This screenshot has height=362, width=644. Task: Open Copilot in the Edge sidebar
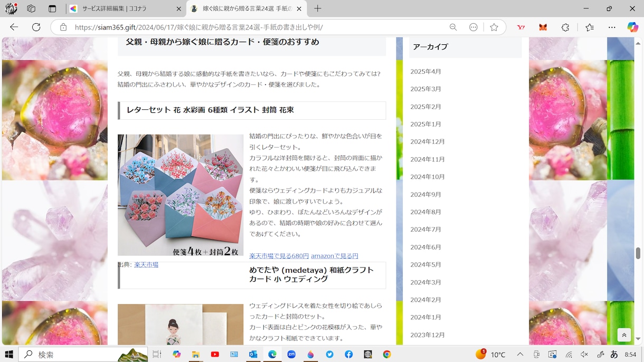632,27
